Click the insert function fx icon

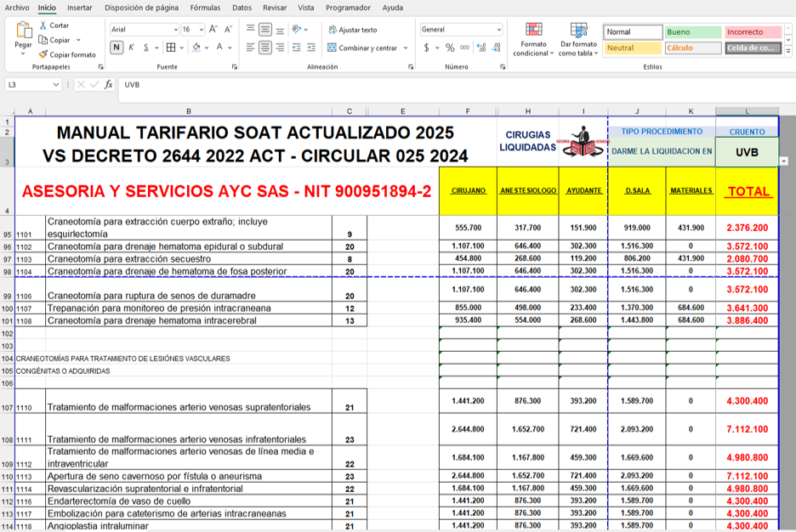point(108,85)
